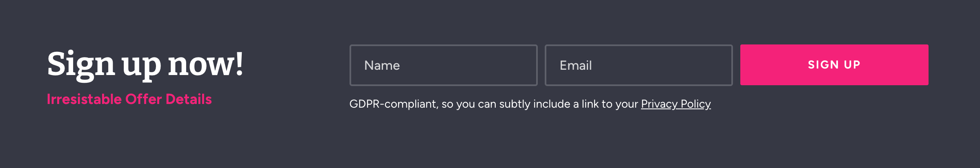Activate the first form field labeled Name
This screenshot has height=168, width=980.
tap(443, 65)
